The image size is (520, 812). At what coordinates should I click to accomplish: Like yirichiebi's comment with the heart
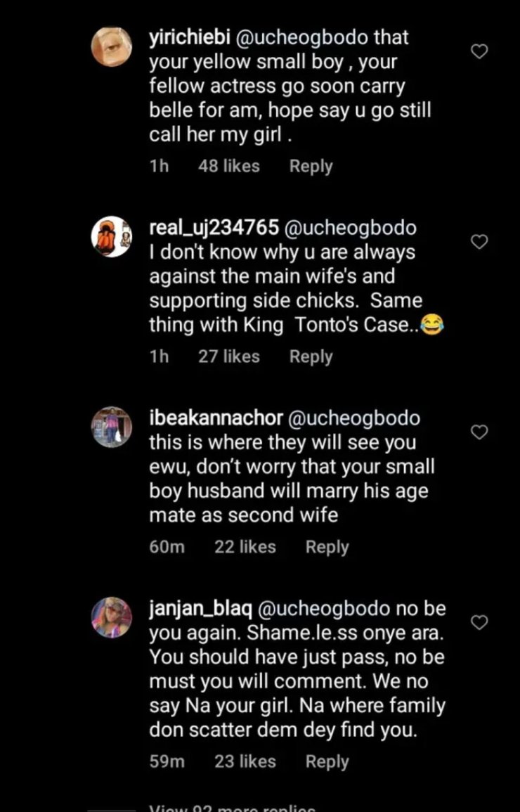479,51
